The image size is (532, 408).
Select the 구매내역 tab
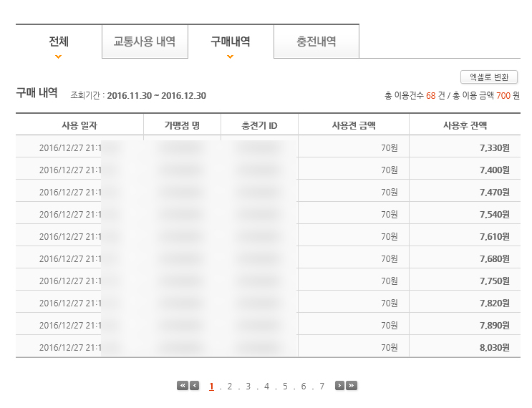click(x=231, y=42)
